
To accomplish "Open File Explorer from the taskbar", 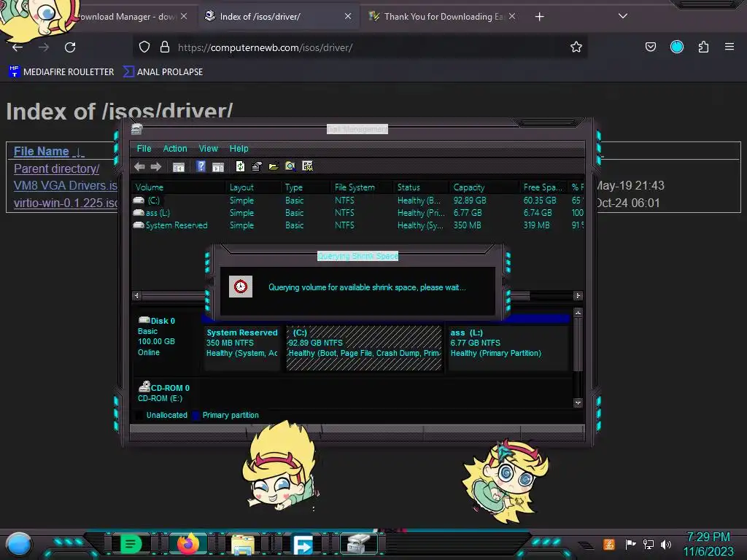I will click(x=243, y=544).
